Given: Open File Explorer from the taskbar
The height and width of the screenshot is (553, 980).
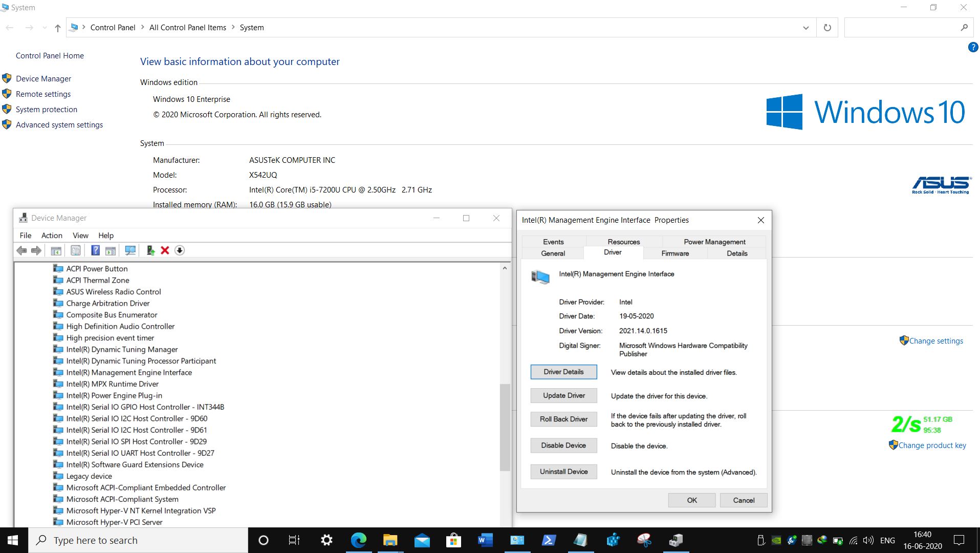Looking at the screenshot, I should tap(390, 540).
